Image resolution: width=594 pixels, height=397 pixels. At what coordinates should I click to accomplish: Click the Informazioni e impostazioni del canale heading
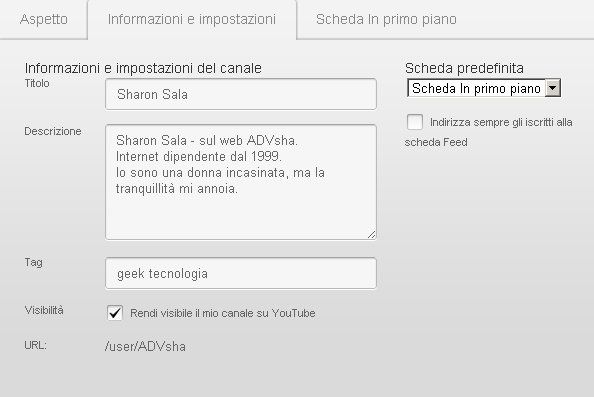tap(143, 69)
